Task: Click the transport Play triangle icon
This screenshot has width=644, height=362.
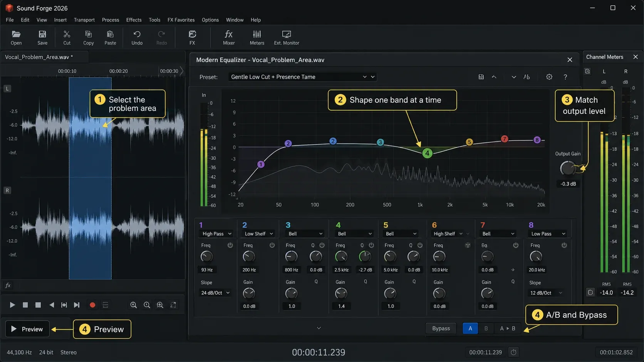Action: [x=12, y=305]
